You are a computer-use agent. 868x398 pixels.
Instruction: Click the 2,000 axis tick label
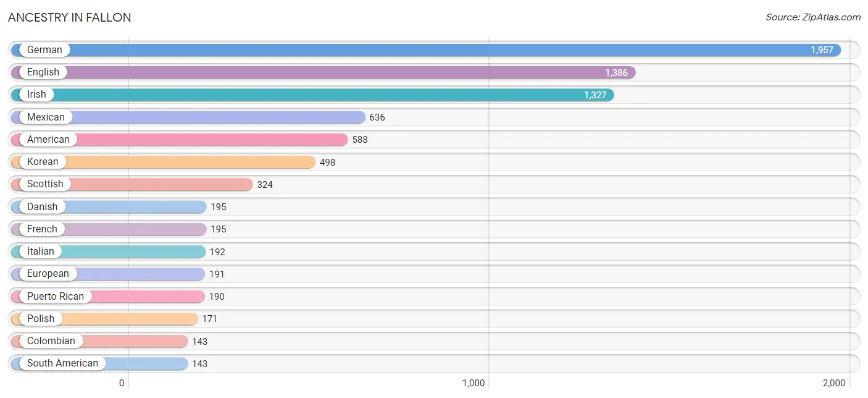(834, 383)
